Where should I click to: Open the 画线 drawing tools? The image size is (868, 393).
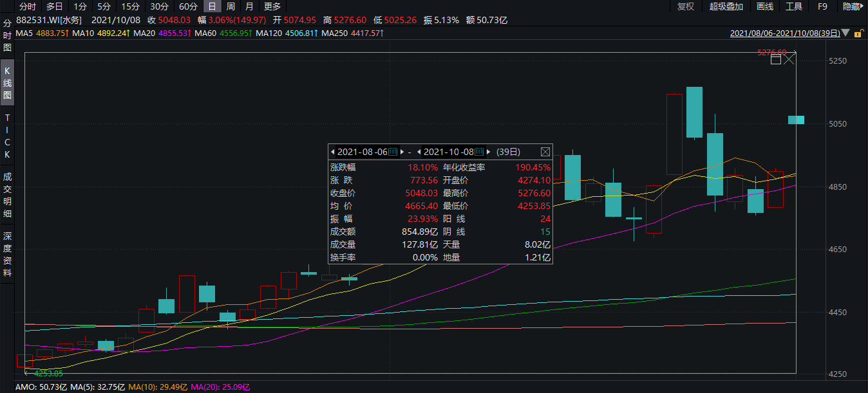[x=764, y=6]
